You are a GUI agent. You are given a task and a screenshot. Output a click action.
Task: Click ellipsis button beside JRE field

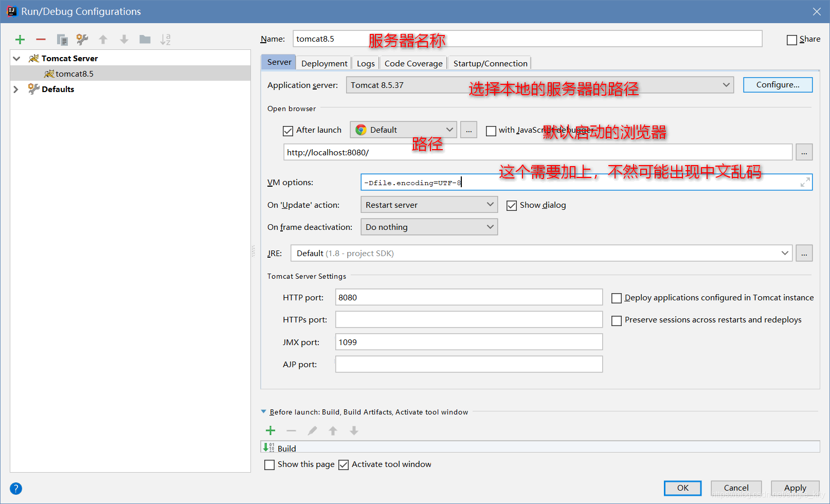pyautogui.click(x=804, y=253)
